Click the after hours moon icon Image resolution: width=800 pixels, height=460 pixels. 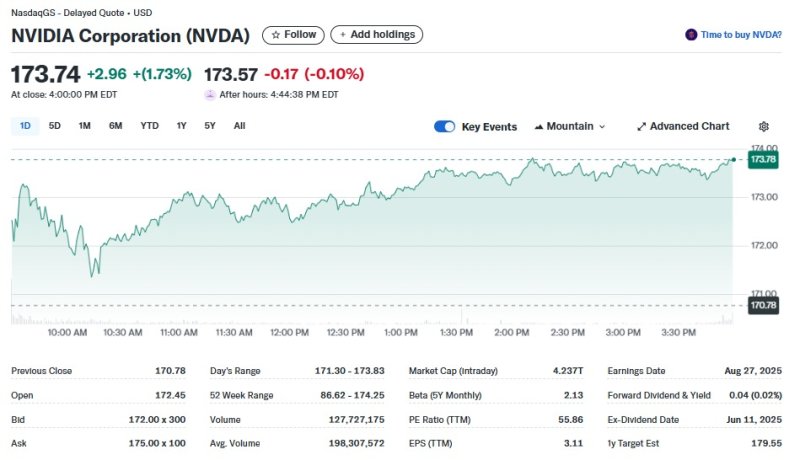(210, 95)
